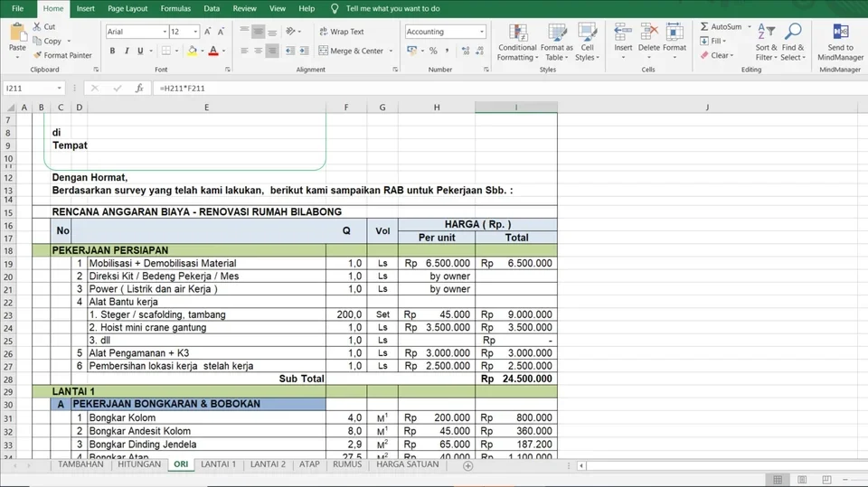
Task: Click Select All corner triangle of grid
Action: tap(10, 108)
